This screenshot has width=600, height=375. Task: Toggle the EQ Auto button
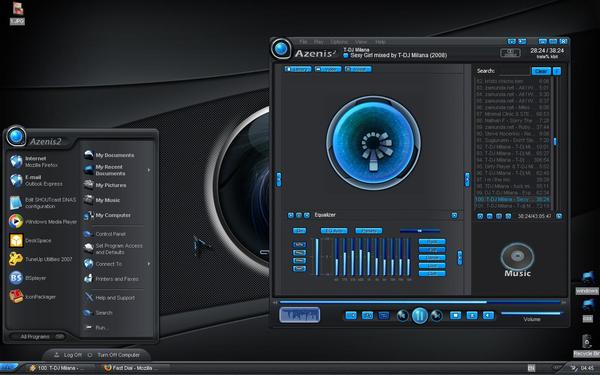tap(334, 231)
